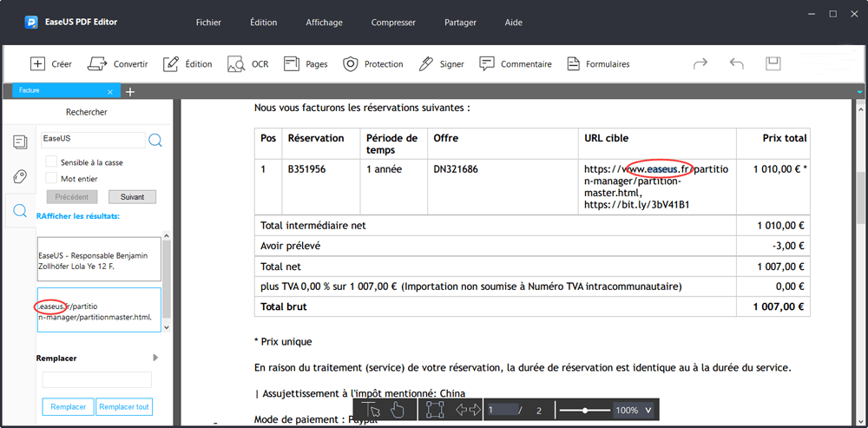Click the save floppy disk icon
The height and width of the screenshot is (428, 868).
click(773, 63)
